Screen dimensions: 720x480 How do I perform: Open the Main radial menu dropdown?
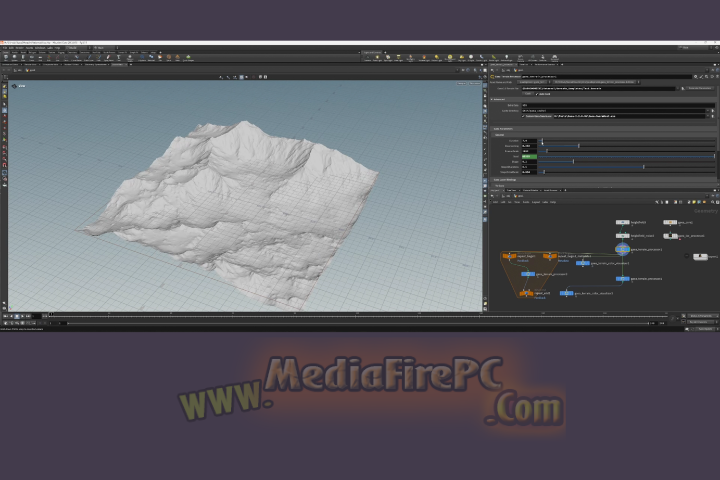[106, 48]
